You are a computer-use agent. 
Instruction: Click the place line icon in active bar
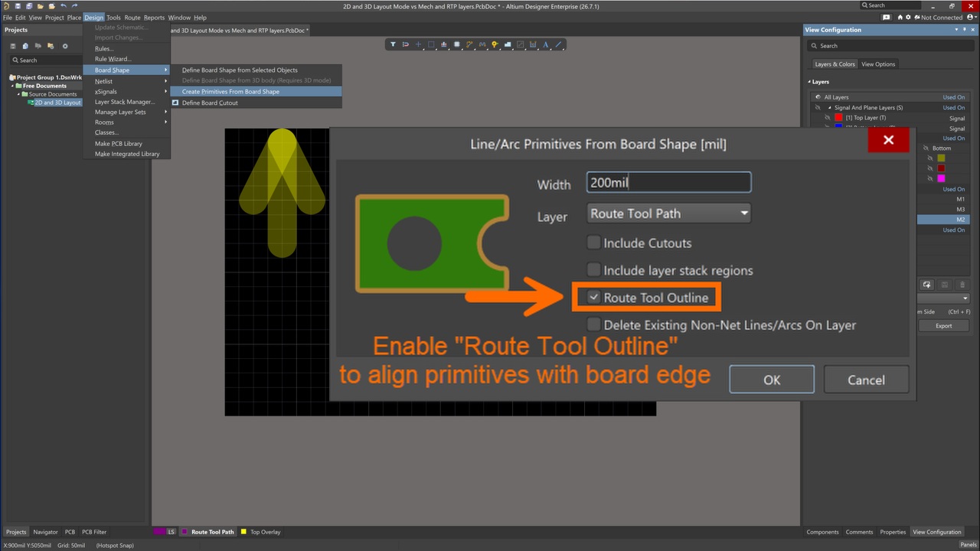click(559, 44)
